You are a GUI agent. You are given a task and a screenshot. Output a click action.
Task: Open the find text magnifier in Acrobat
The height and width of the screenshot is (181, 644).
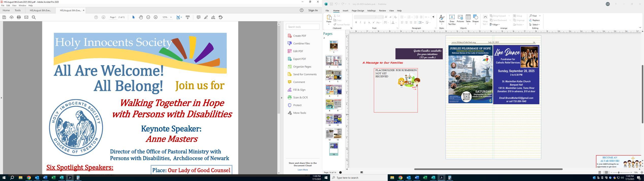pos(34,17)
